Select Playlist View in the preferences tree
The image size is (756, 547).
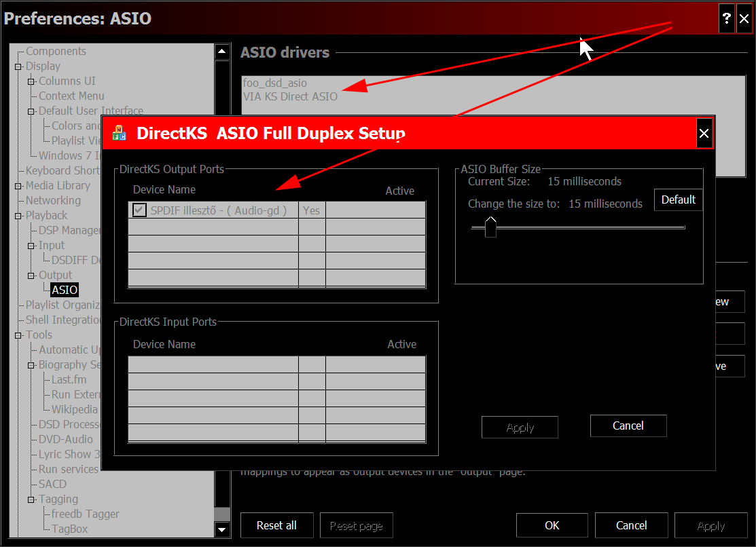(x=76, y=140)
